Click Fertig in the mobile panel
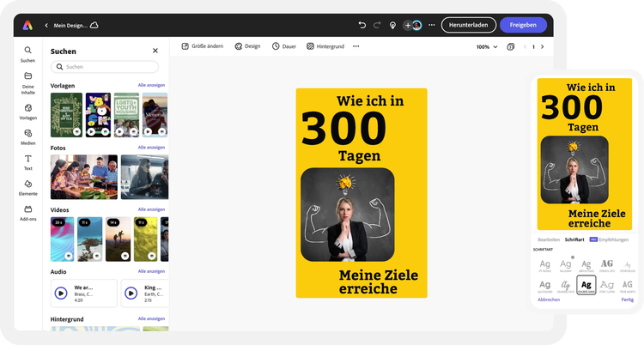 (627, 300)
